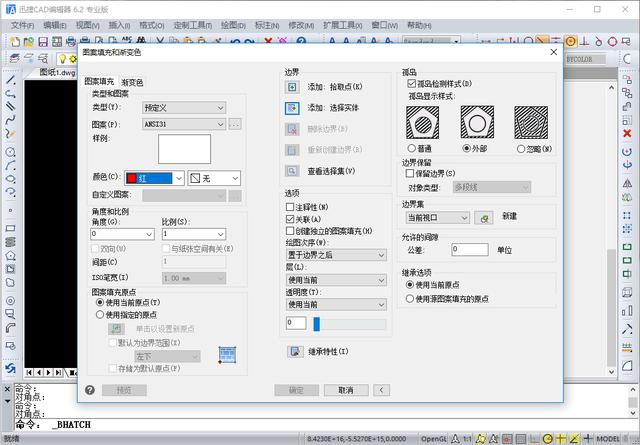
Task: Click the View Selections magnifier icon
Action: pos(292,171)
